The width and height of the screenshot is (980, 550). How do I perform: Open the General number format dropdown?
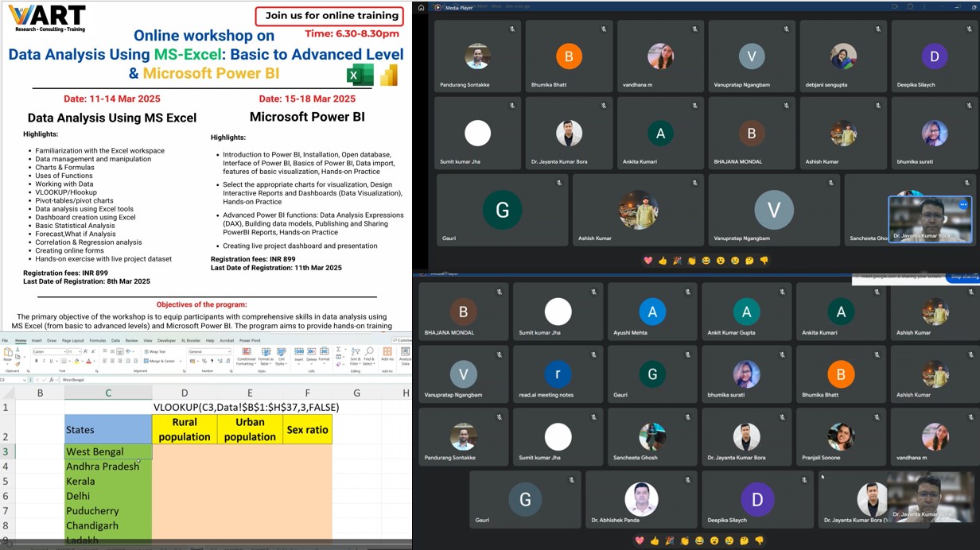[229, 351]
